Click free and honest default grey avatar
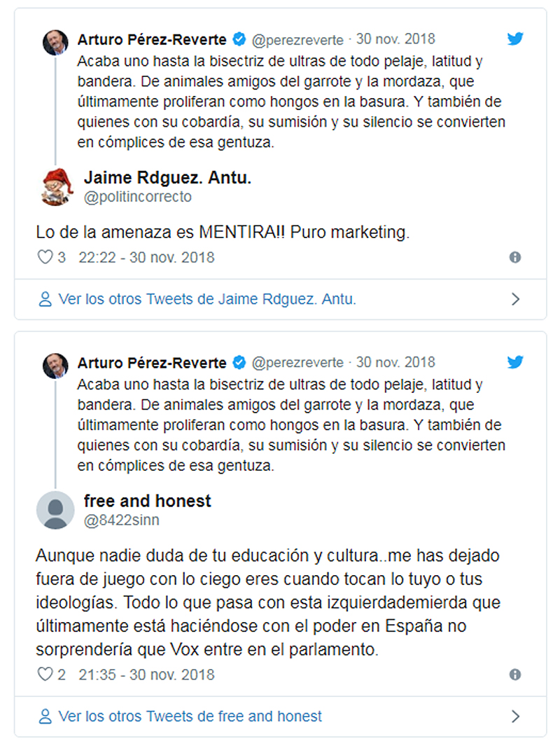Viewport: 560px width, 746px height. click(x=55, y=511)
